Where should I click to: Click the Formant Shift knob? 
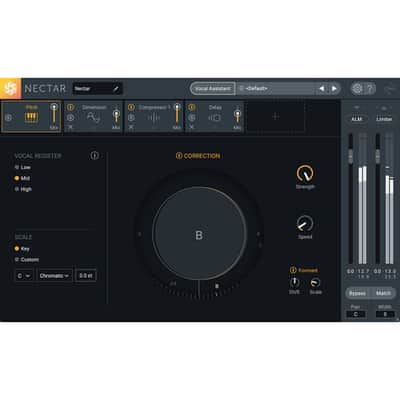coord(294,283)
